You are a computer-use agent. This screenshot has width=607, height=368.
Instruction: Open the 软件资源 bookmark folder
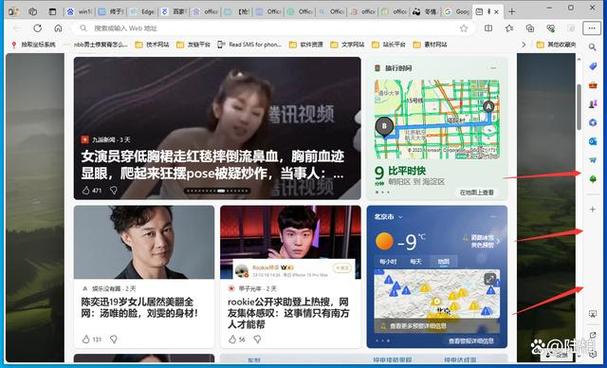(x=306, y=45)
